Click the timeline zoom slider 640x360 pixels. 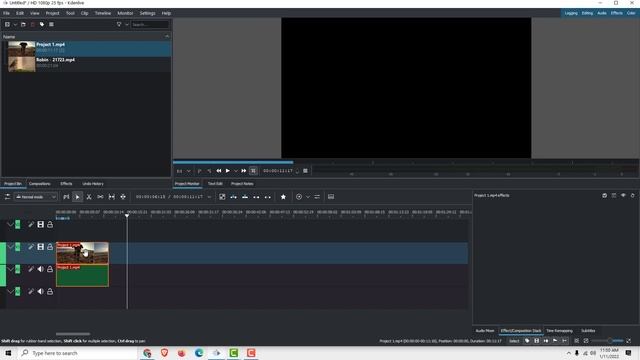(x=607, y=340)
